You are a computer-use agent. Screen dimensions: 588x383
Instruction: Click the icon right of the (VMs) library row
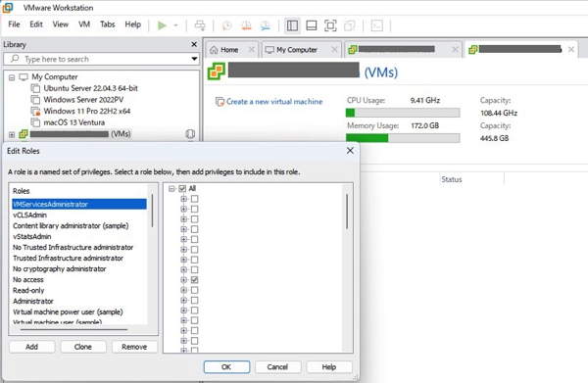pos(190,134)
